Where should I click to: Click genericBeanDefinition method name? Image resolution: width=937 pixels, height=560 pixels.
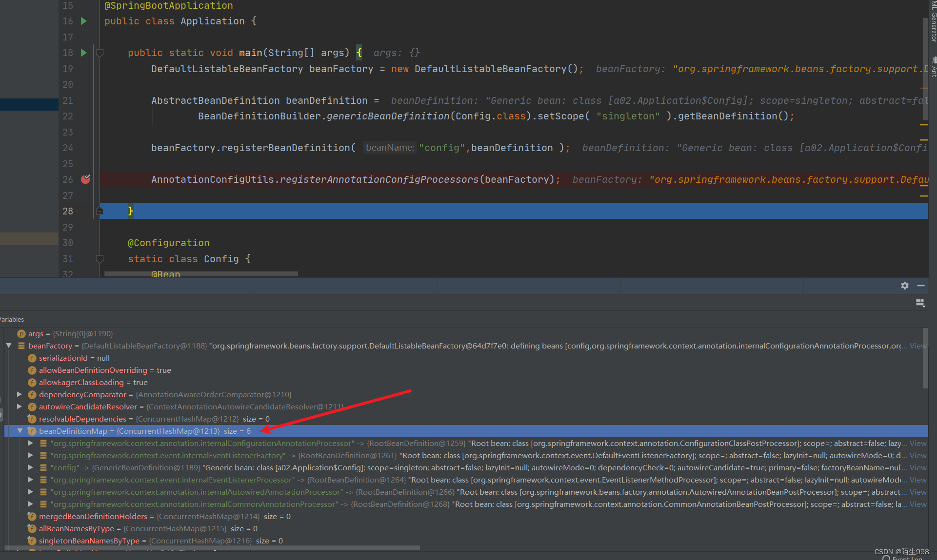[388, 116]
